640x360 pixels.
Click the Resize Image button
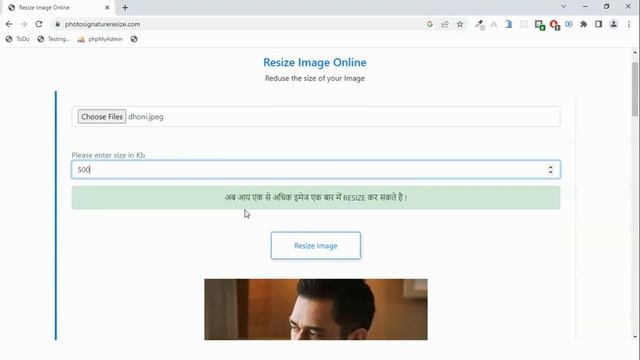point(316,246)
